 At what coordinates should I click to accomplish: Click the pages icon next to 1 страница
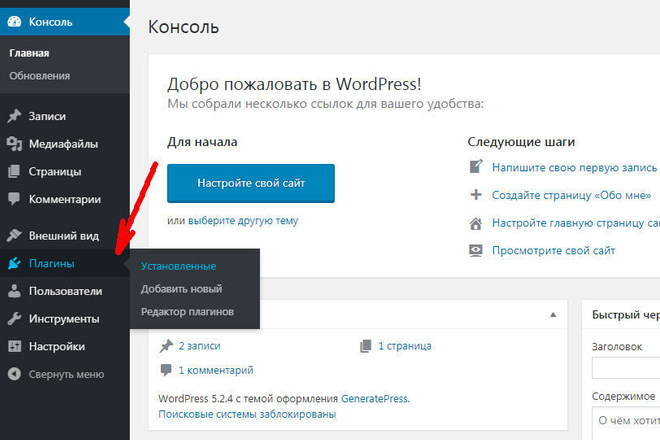click(366, 346)
